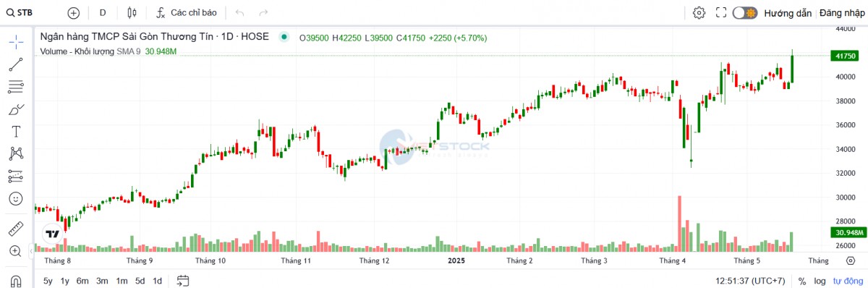The height and width of the screenshot is (288, 868).
Task: Set date range to 1m
Action: click(122, 281)
